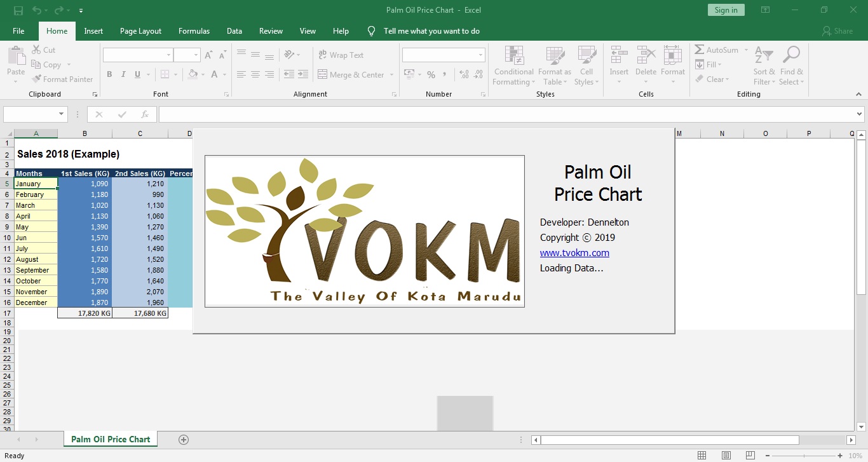The height and width of the screenshot is (462, 868).
Task: Click the Borders icon
Action: (x=165, y=74)
